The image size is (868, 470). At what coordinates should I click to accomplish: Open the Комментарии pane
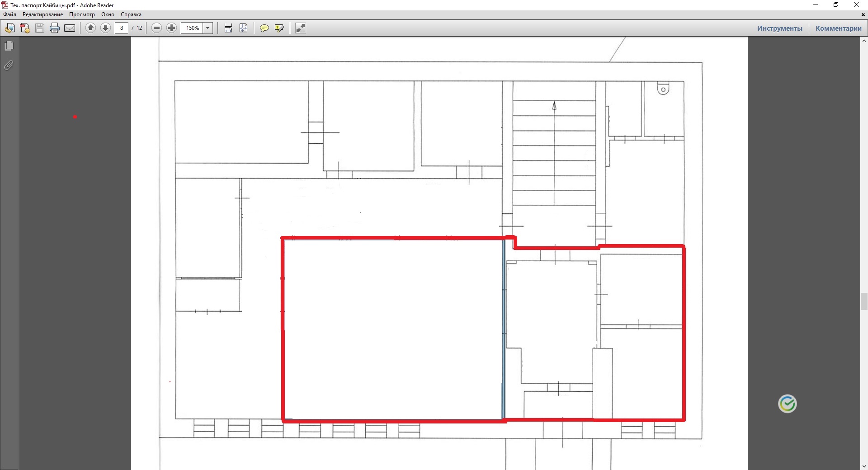[839, 28]
